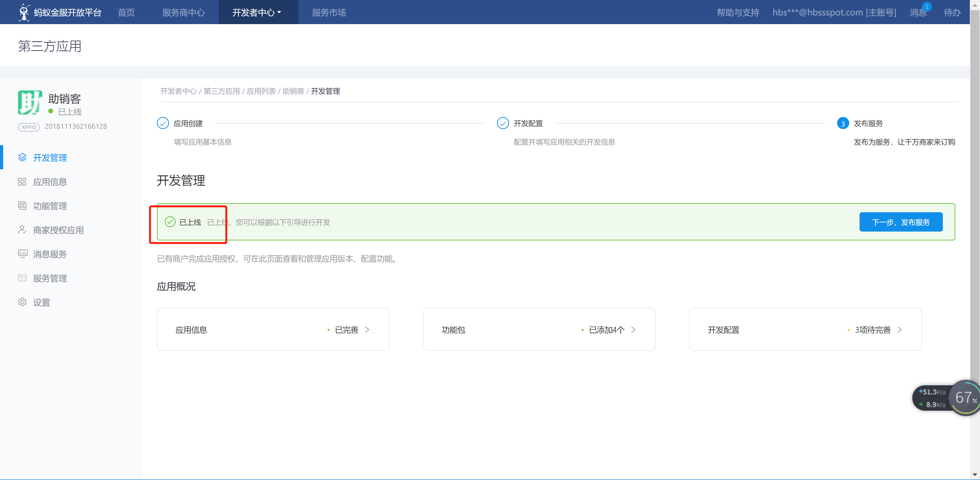This screenshot has width=980, height=480.
Task: Click the 服务管理 sidebar icon
Action: (22, 278)
